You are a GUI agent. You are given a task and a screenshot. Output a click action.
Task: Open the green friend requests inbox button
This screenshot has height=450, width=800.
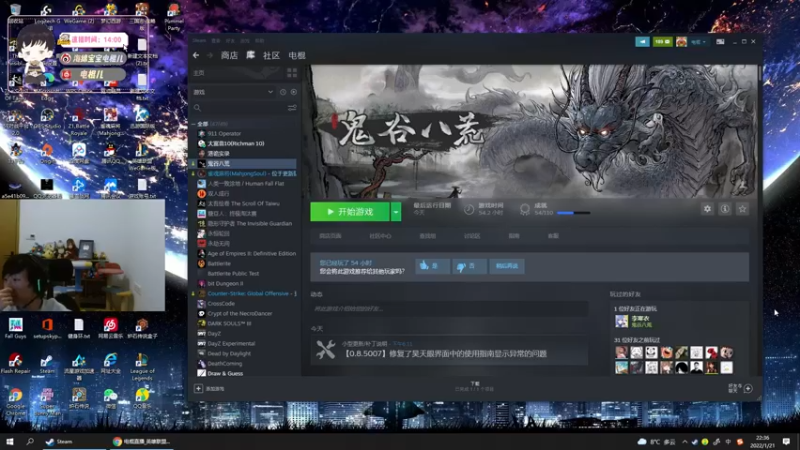point(663,42)
